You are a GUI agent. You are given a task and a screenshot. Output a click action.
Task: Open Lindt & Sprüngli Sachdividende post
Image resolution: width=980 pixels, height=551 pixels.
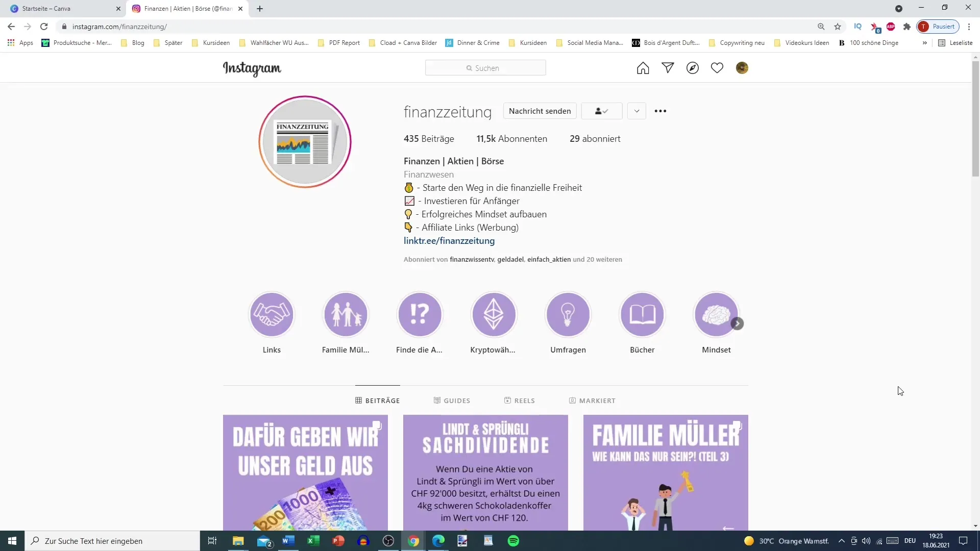(x=485, y=472)
